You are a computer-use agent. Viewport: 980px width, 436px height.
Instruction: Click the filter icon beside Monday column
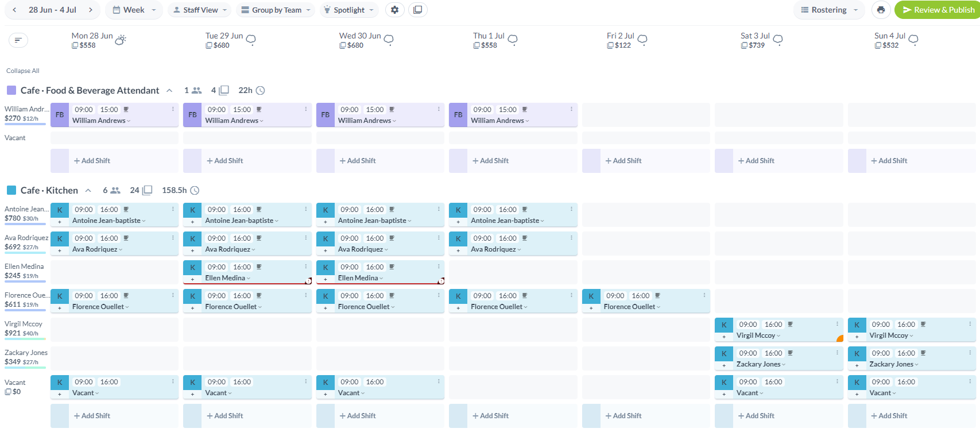pyautogui.click(x=18, y=40)
